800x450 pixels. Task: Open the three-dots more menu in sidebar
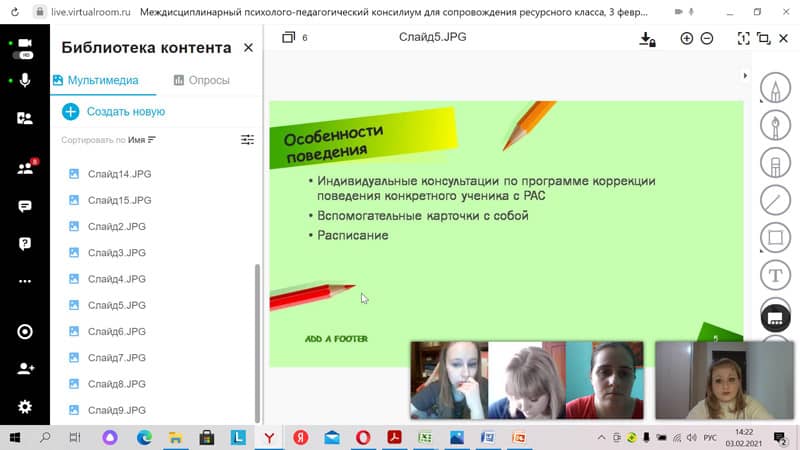24,281
